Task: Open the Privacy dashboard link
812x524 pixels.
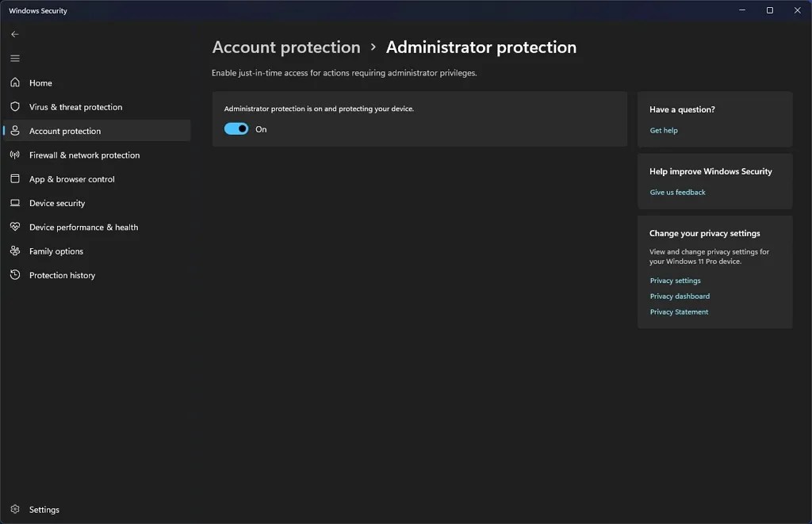Action: click(680, 296)
